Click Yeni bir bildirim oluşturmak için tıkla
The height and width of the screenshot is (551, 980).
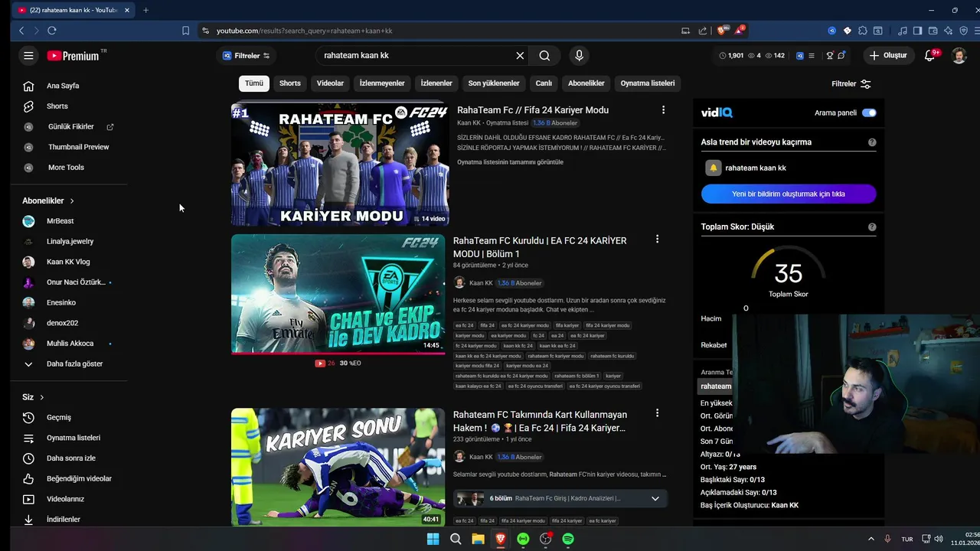(789, 194)
